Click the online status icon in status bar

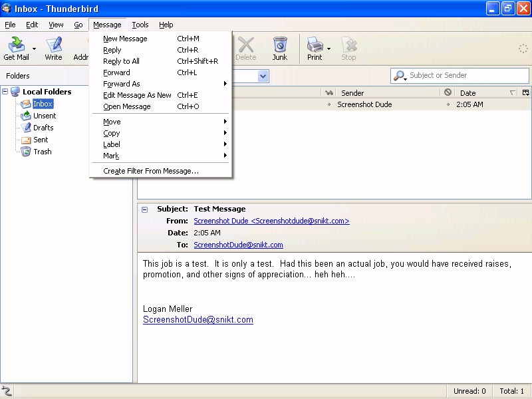[x=7, y=391]
